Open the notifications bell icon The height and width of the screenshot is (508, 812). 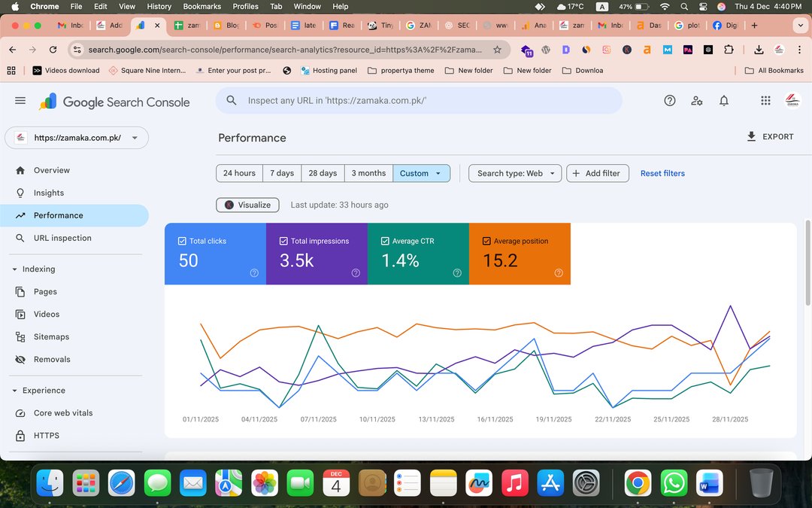click(x=724, y=101)
